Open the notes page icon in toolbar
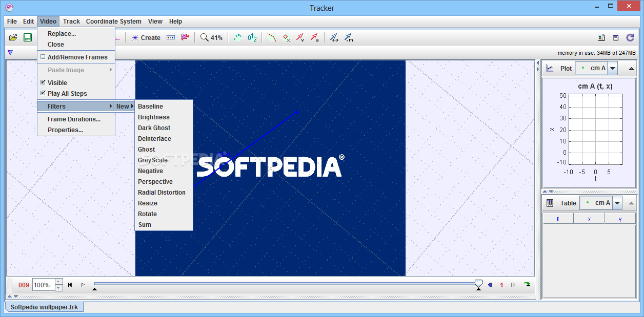The image size is (644, 317). click(601, 37)
